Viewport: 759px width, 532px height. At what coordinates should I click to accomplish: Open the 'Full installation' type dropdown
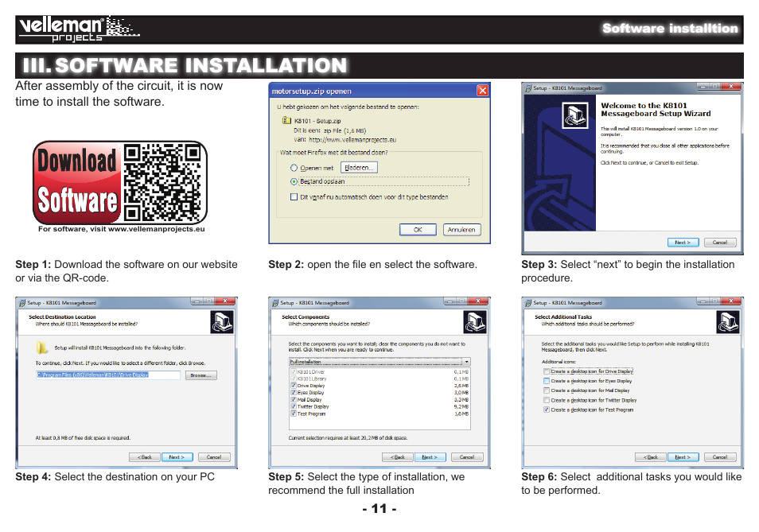click(380, 362)
